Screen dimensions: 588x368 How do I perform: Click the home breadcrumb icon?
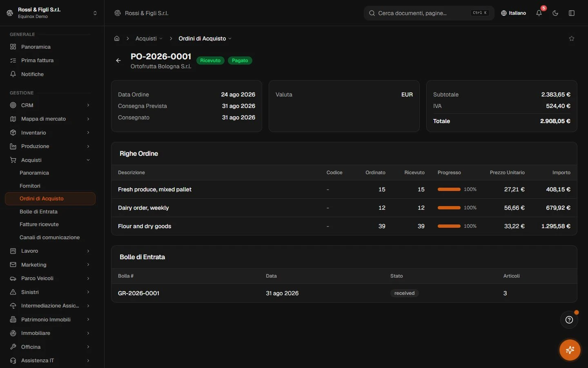(117, 38)
